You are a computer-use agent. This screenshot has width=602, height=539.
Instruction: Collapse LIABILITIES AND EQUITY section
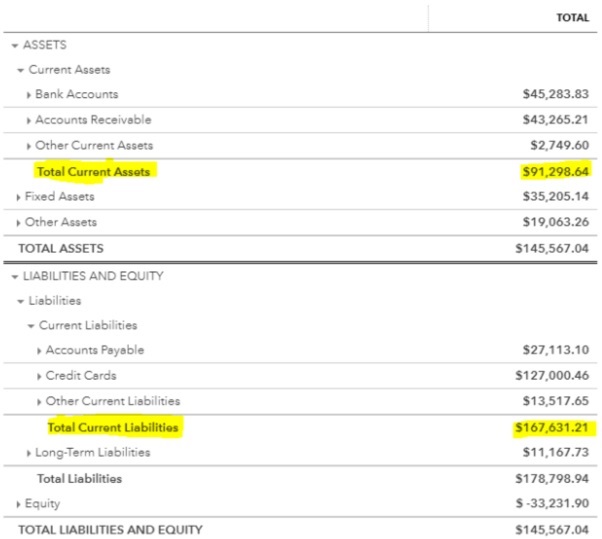[x=15, y=276]
